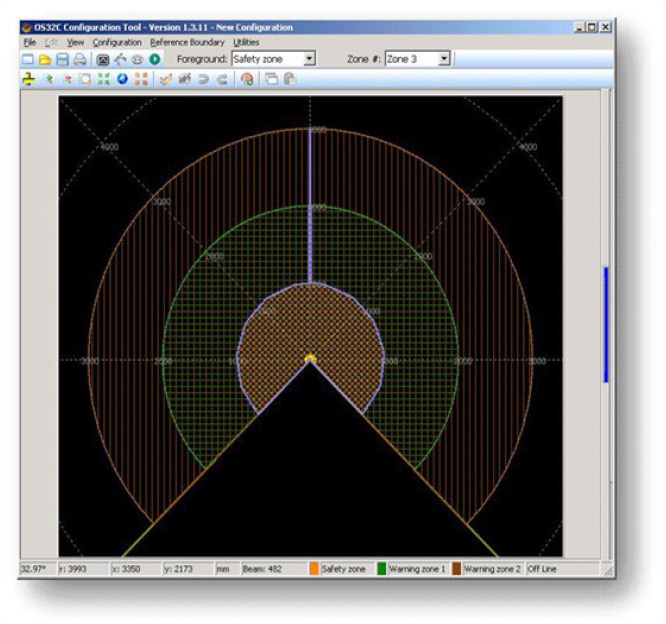The image size is (666, 624).
Task: Open the Zone # dropdown showing Zone 3
Action: coord(417,59)
